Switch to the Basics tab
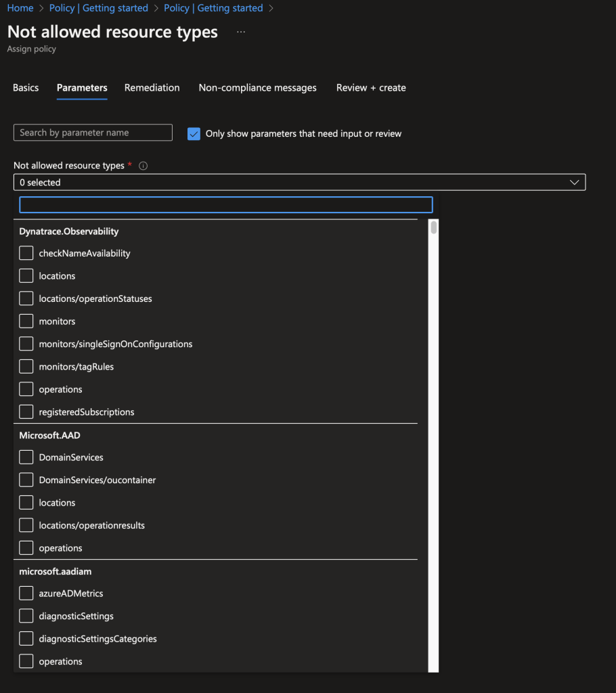Screen dimensions: 616x693 click(26, 87)
